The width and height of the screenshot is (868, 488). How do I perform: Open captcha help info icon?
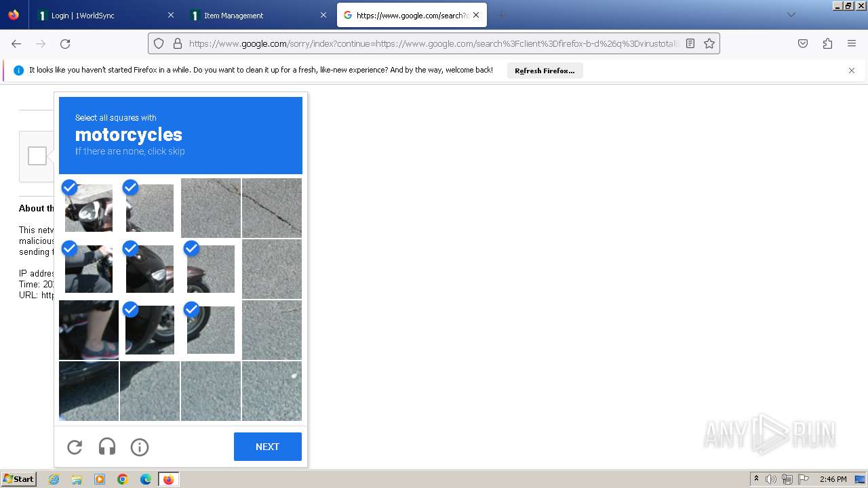140,447
